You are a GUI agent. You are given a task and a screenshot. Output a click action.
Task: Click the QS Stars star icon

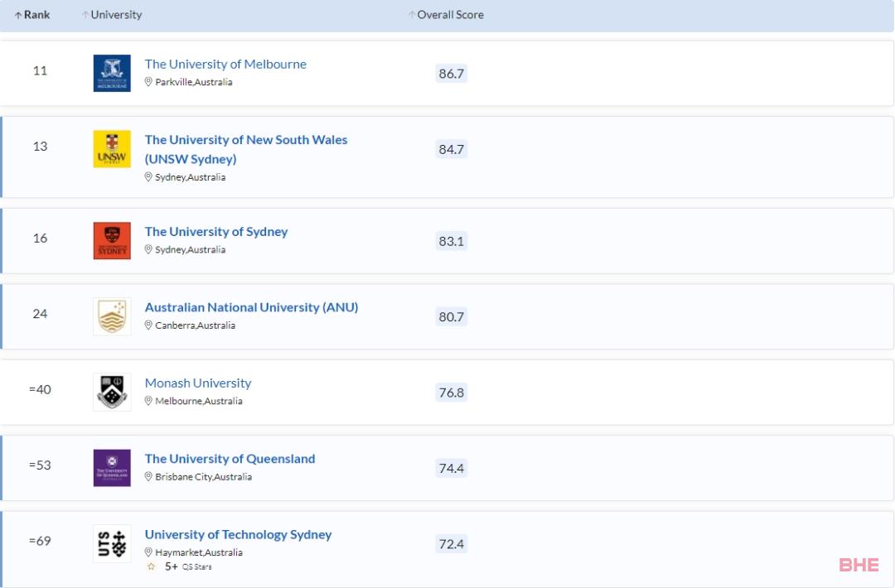152,566
